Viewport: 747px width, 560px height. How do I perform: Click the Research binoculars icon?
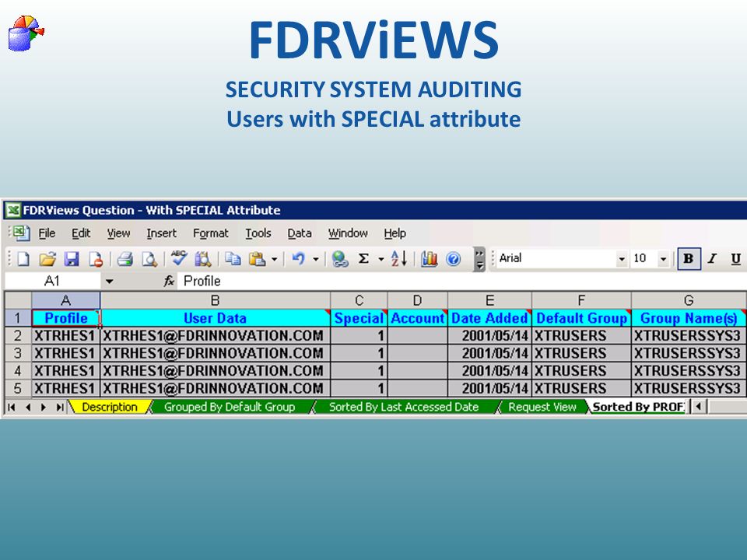click(x=203, y=259)
